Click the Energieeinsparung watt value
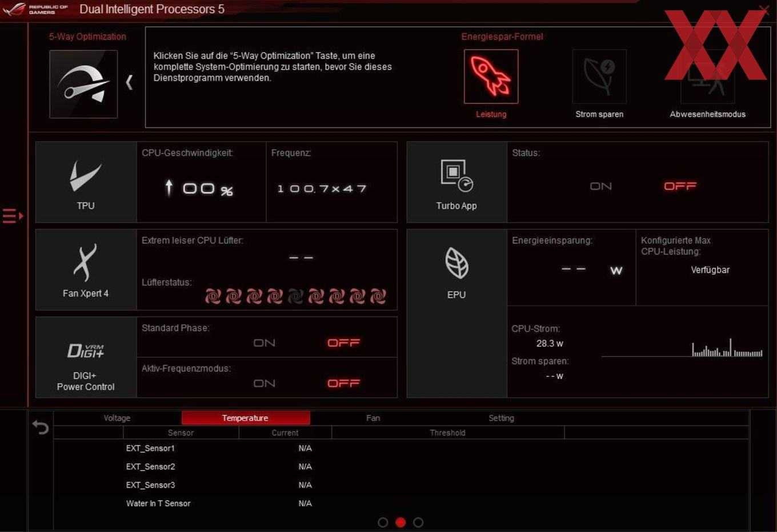Screen dimensions: 777x532 pyautogui.click(x=591, y=270)
